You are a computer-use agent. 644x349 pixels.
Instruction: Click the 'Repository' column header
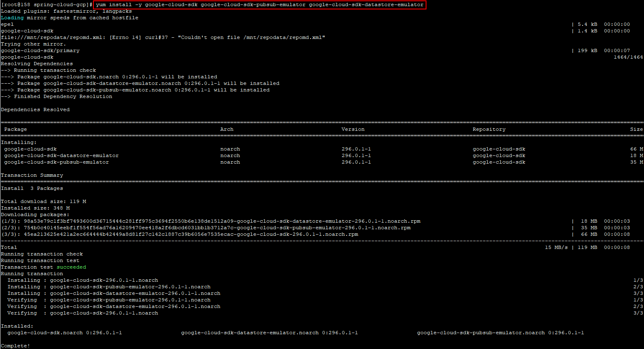(489, 130)
